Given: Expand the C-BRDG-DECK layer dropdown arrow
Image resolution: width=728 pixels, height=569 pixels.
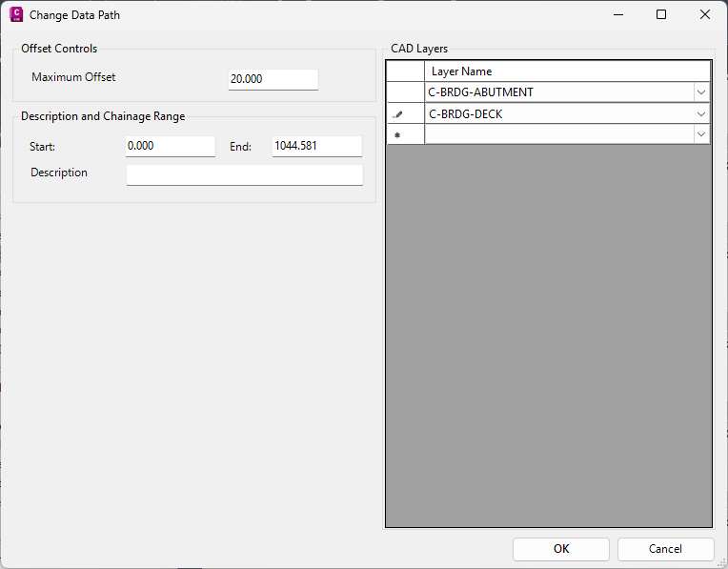Looking at the screenshot, I should pyautogui.click(x=701, y=114).
